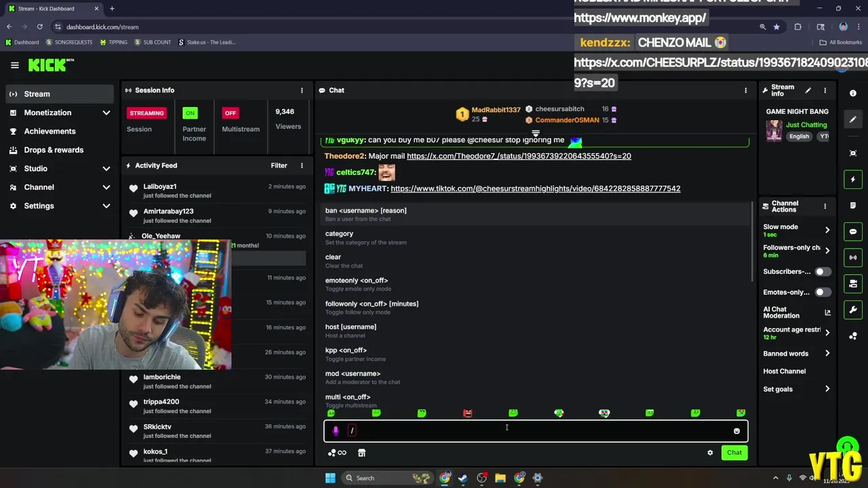868x488 pixels.
Task: Toggle Emotes-only chat switch
Action: (x=822, y=292)
